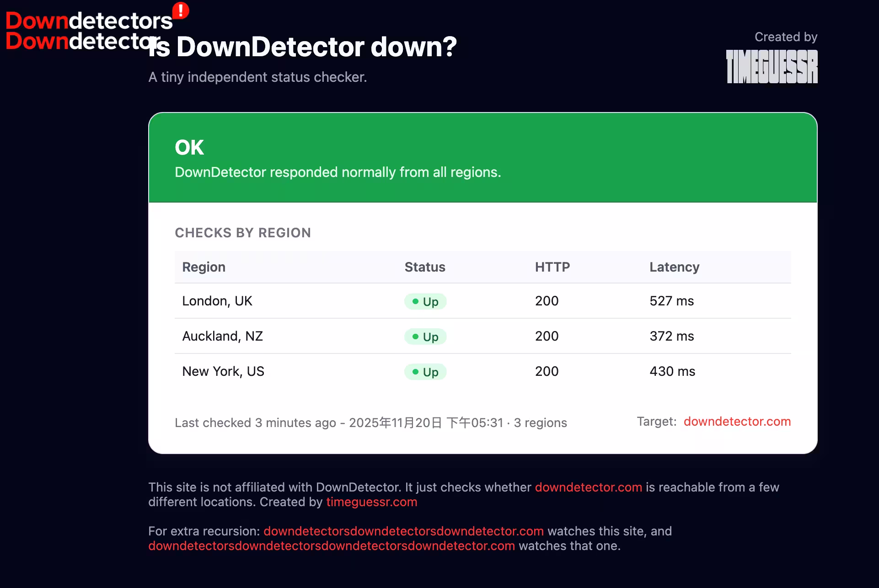This screenshot has height=588, width=879.
Task: Click the Status column header
Action: (425, 267)
